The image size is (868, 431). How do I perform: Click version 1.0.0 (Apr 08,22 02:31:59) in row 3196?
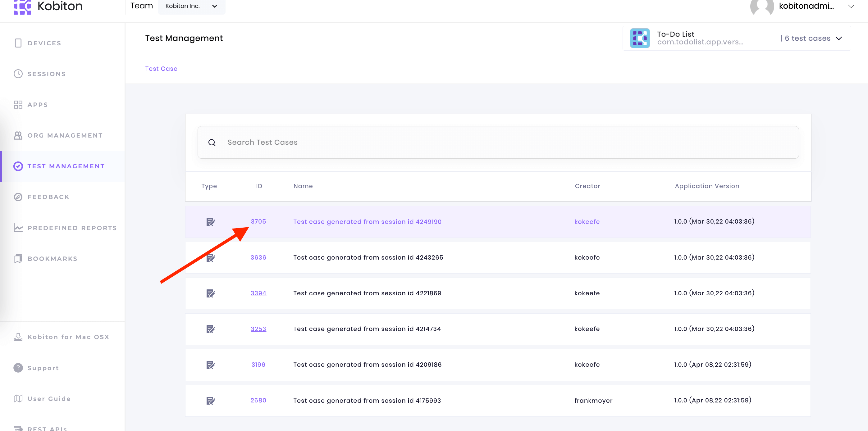713,365
